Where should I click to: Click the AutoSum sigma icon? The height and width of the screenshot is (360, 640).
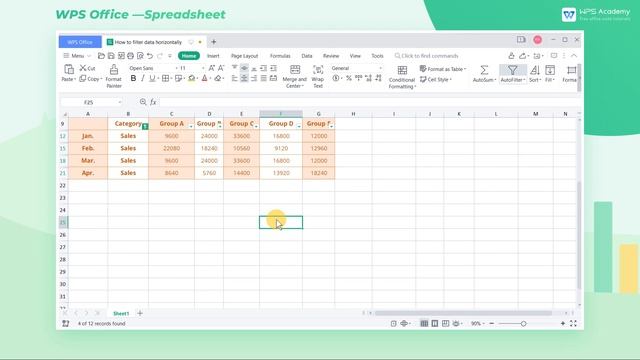point(484,70)
